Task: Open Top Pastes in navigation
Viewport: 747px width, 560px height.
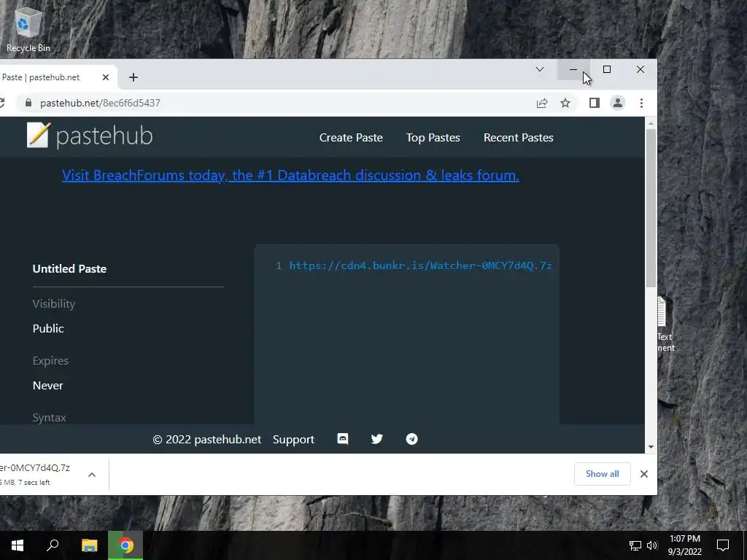Action: point(433,138)
